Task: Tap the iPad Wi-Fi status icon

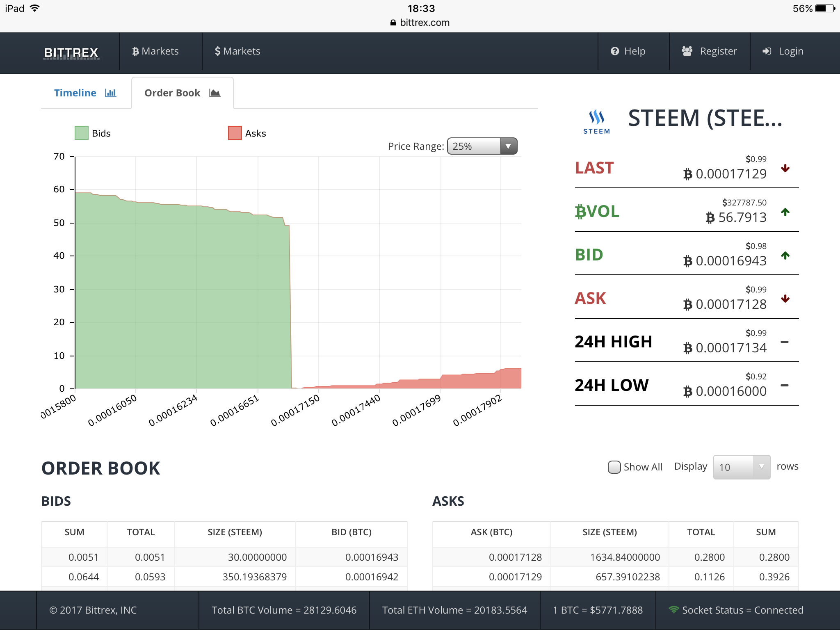Action: tap(35, 8)
